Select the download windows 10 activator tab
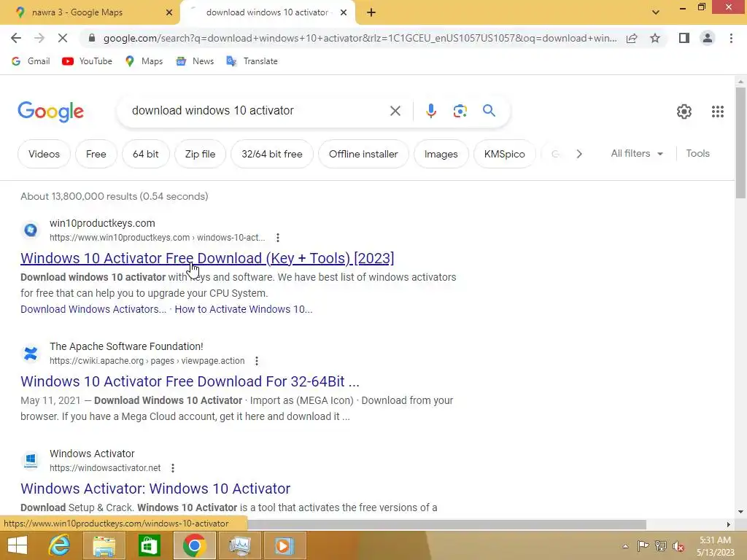This screenshot has width=747, height=560. click(268, 13)
